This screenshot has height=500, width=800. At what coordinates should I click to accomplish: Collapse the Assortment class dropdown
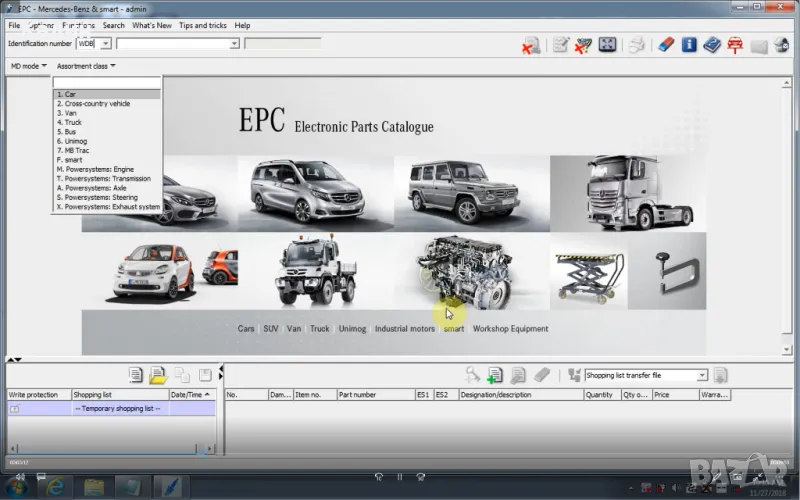tap(86, 66)
